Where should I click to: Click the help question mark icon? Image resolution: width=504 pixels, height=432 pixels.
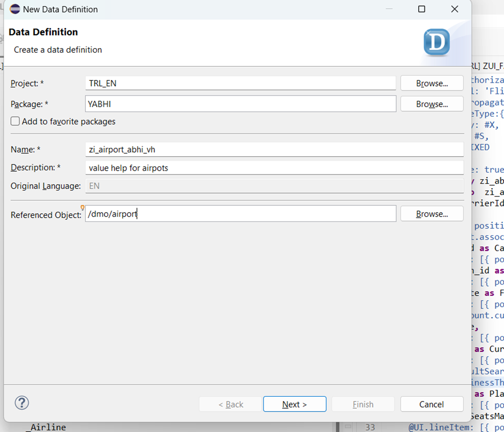22,403
